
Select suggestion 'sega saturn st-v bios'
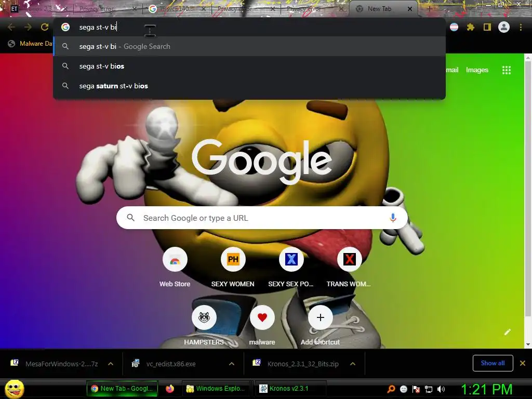point(249,86)
